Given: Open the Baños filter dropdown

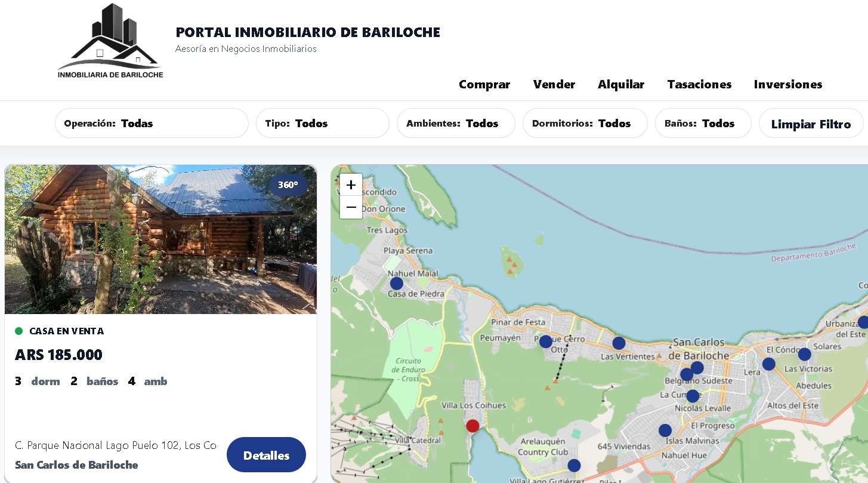Looking at the screenshot, I should point(703,124).
